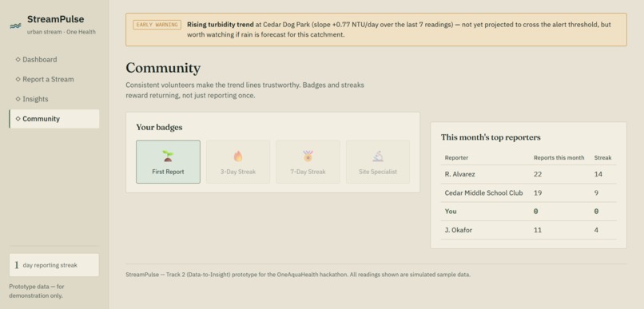Click the Consistent volunteers description paragraph

(244, 90)
